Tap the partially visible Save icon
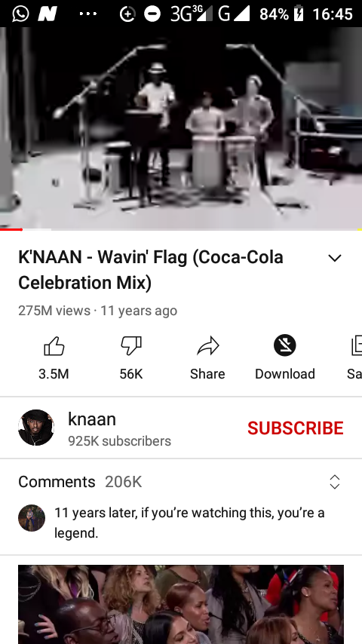The height and width of the screenshot is (644, 362). (x=356, y=345)
